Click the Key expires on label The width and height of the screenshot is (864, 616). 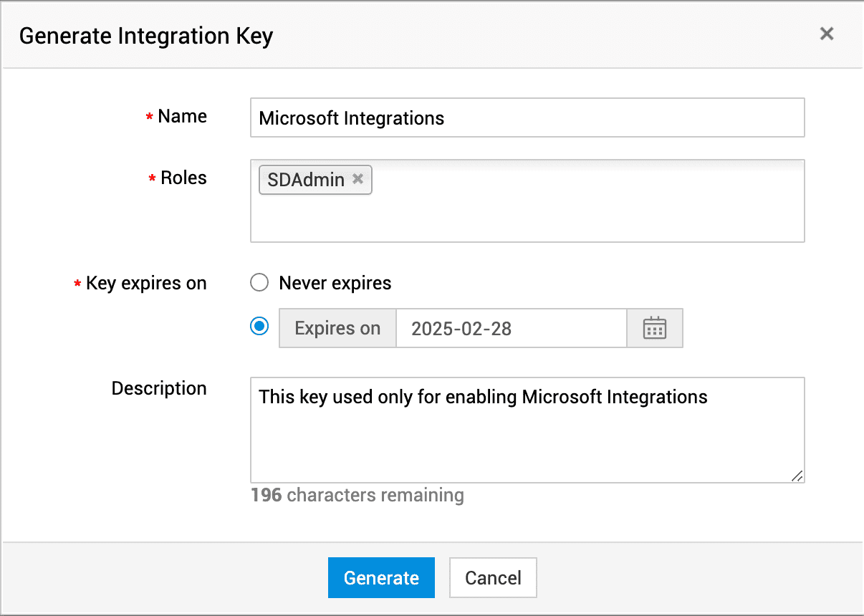(146, 284)
